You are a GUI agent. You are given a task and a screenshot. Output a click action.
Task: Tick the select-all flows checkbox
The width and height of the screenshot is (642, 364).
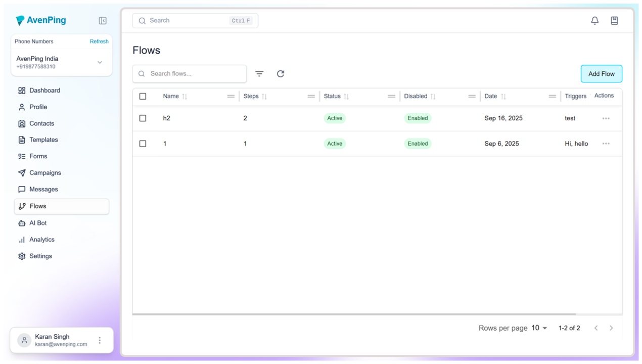[x=143, y=97]
